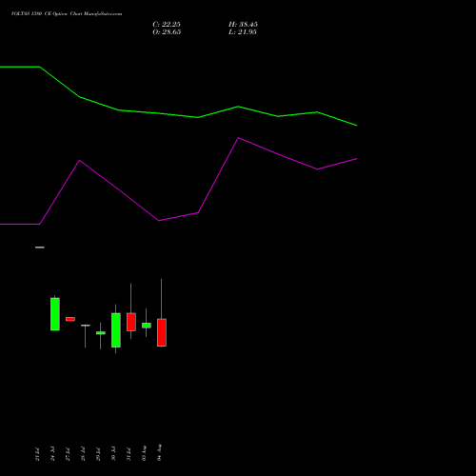Viewport: 476px width, 476px height.
Task: Click the red candle above 31 Jul
Action: [x=131, y=322]
